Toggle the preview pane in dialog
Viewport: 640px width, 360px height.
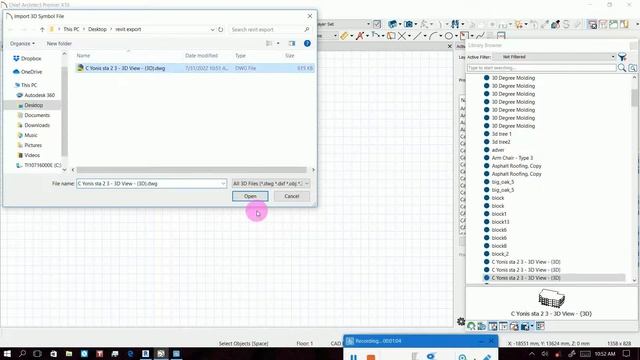point(292,43)
